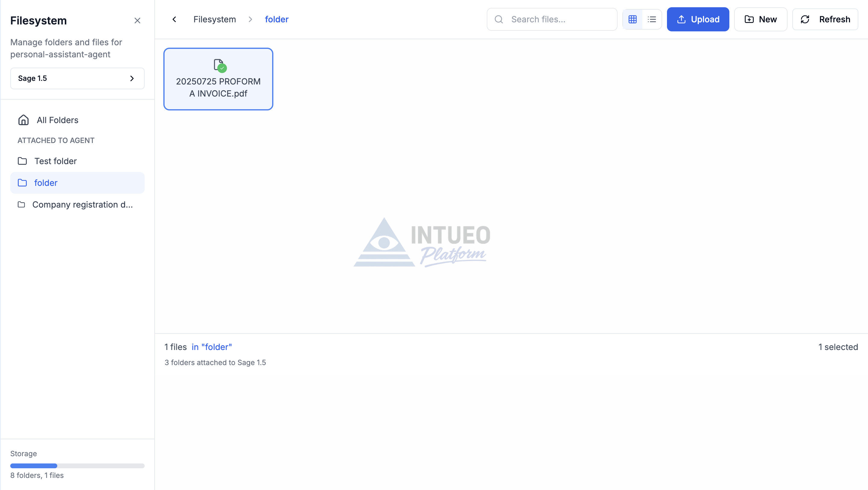Click the PDF file icon with checkmark
This screenshot has height=490, width=868.
point(220,65)
